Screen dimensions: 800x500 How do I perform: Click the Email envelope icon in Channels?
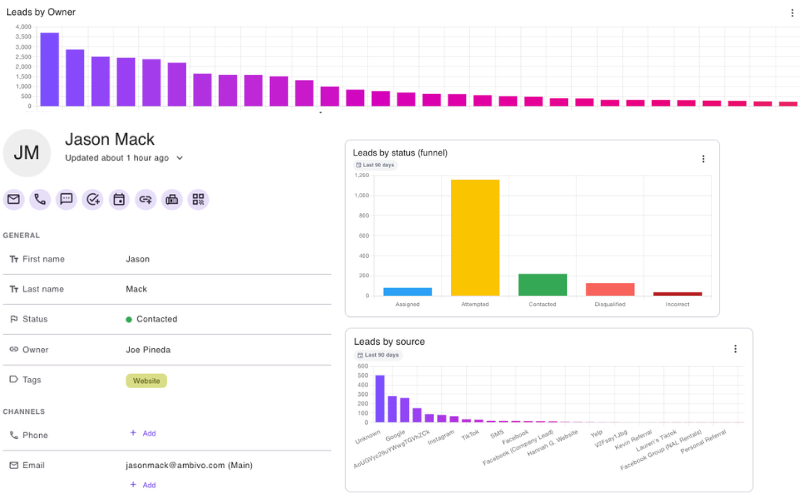coord(14,465)
